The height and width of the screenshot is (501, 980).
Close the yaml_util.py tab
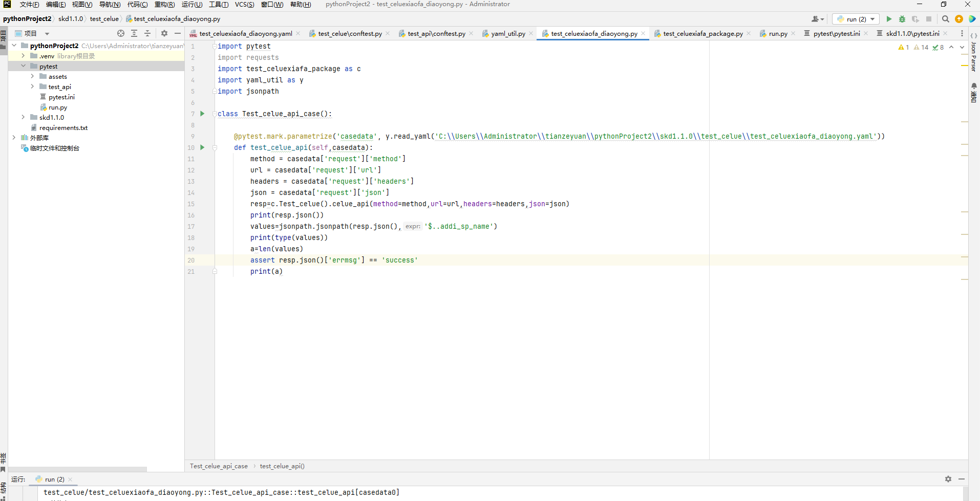tap(531, 33)
